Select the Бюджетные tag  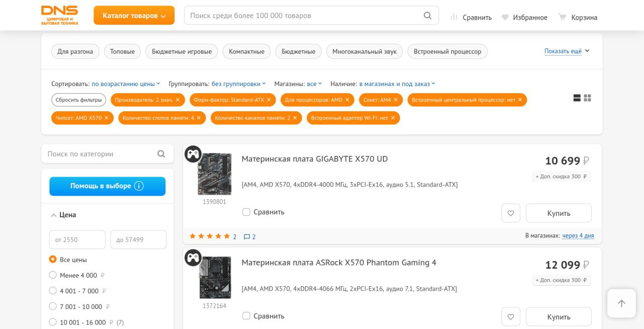[298, 51]
